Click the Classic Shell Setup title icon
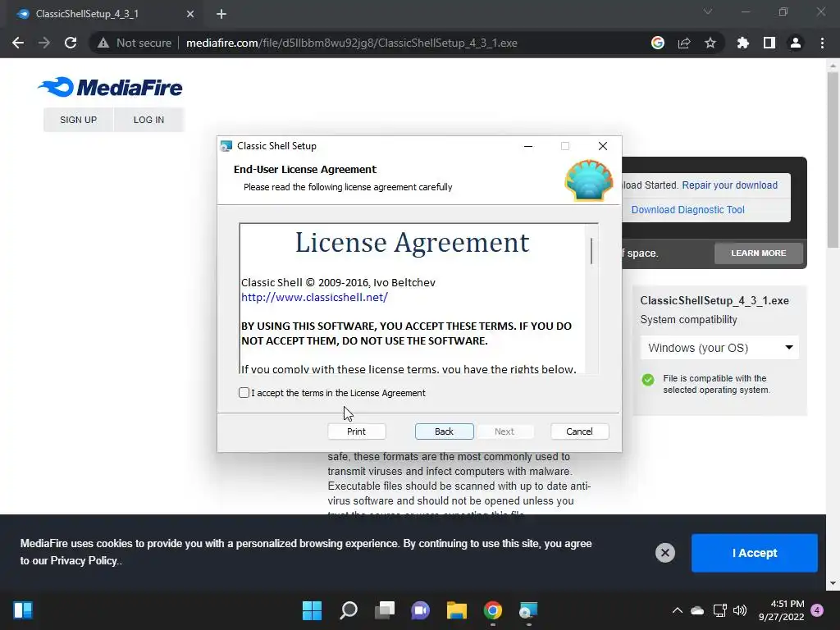This screenshot has width=840, height=630. tap(226, 146)
